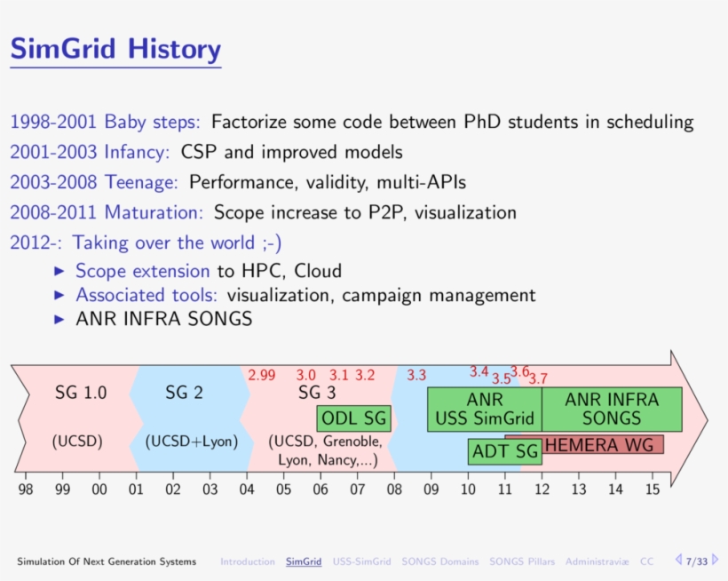The height and width of the screenshot is (581, 728).
Task: Click the previous slide arrow in footer
Action: coord(678,561)
